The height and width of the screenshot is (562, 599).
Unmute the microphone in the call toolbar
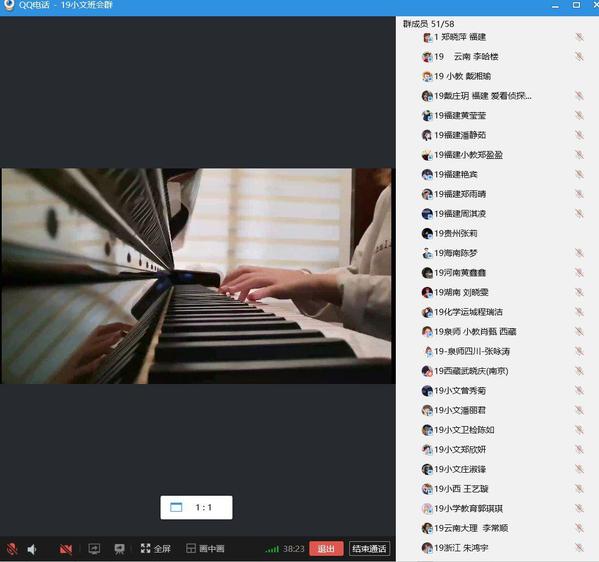point(12,549)
